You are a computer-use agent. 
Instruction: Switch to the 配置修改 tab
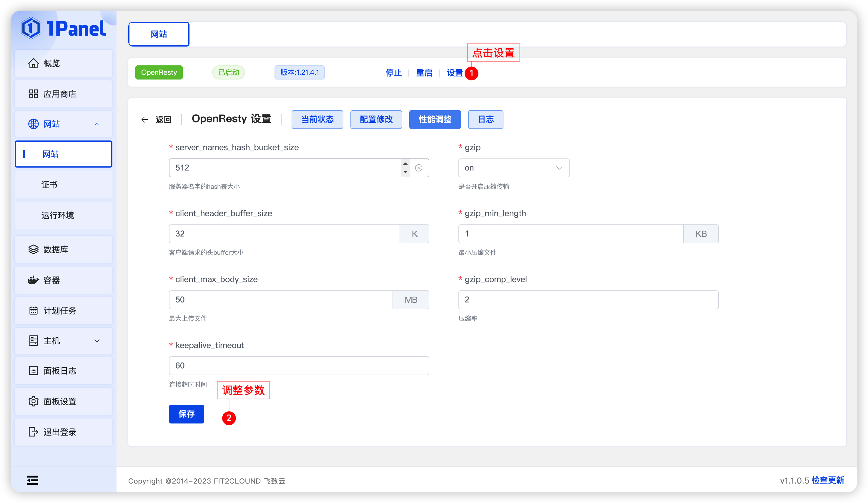[x=376, y=119]
